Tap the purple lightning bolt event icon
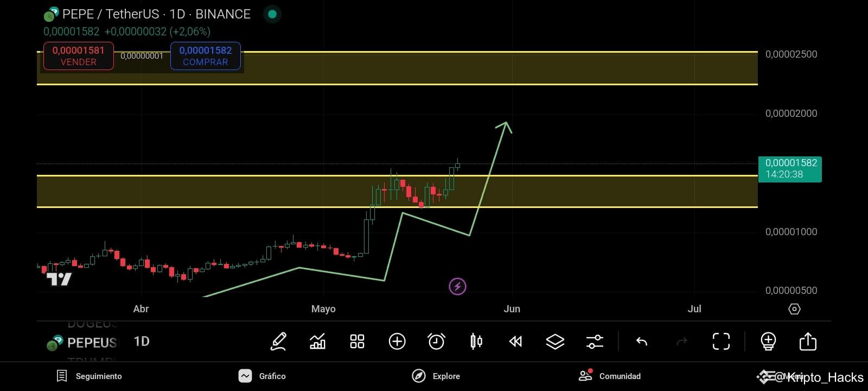This screenshot has width=868, height=391. (457, 286)
